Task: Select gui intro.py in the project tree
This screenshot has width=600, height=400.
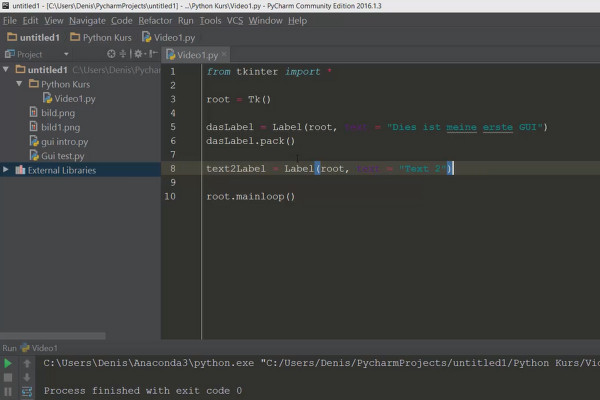Action: pyautogui.click(x=59, y=142)
